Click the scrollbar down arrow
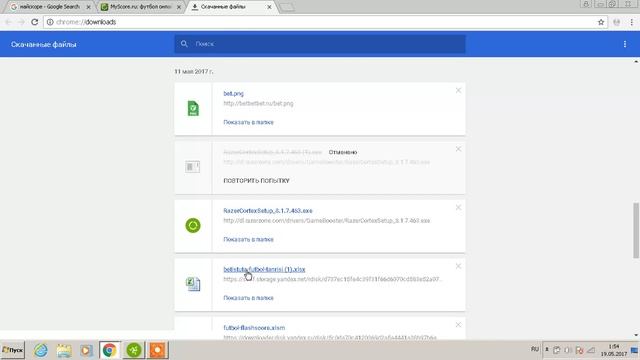This screenshot has width=640, height=360. point(636,335)
